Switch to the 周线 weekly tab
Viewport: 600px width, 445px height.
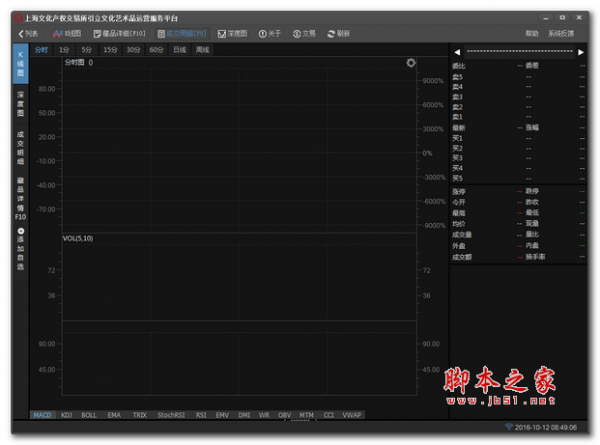[202, 50]
